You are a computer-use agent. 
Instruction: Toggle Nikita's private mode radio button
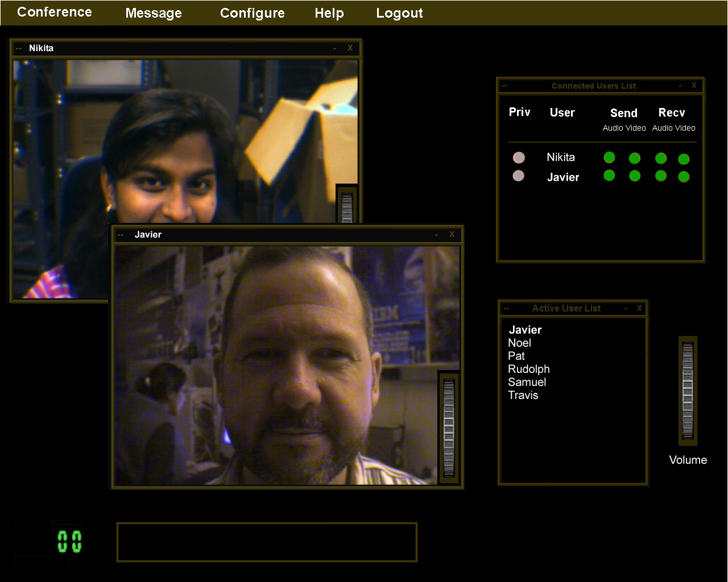click(x=519, y=157)
